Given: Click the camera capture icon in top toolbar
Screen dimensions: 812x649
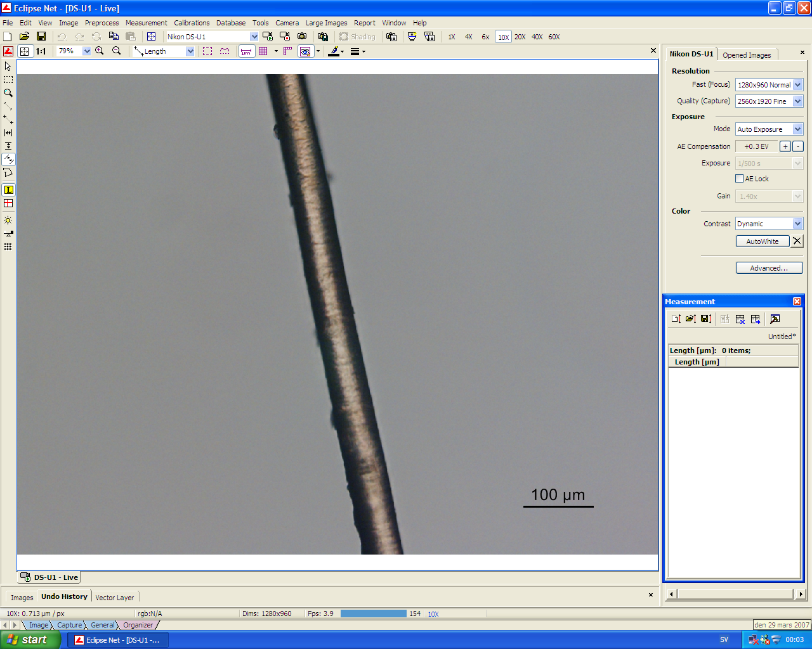Looking at the screenshot, I should coord(302,36).
